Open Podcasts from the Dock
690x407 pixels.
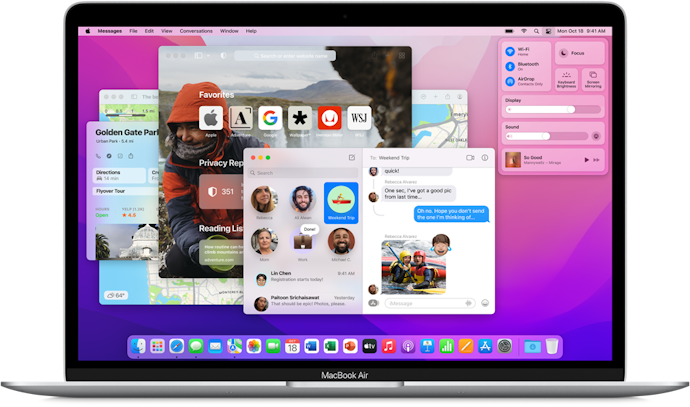click(x=408, y=346)
